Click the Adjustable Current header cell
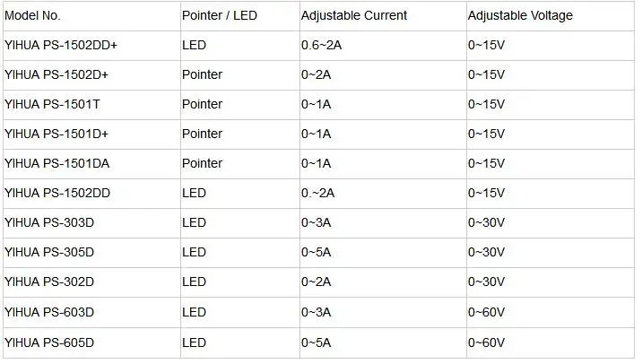 (383, 16)
